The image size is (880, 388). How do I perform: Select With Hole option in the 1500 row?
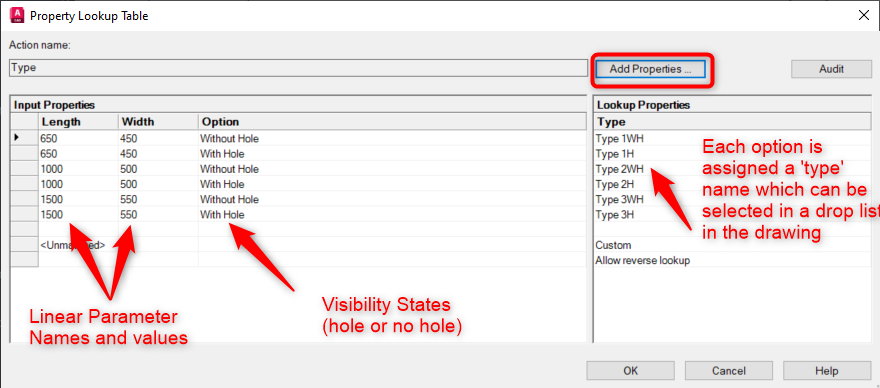pos(392,214)
